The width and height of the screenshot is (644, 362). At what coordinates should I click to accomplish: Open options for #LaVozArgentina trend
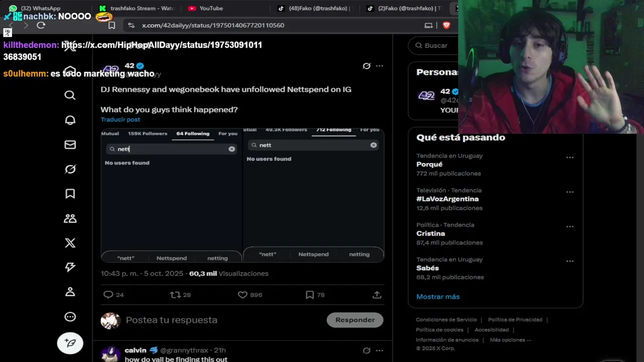click(570, 192)
